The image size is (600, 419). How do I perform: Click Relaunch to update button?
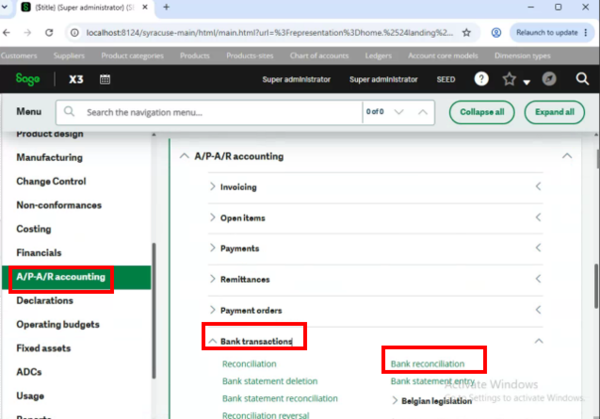pyautogui.click(x=552, y=33)
